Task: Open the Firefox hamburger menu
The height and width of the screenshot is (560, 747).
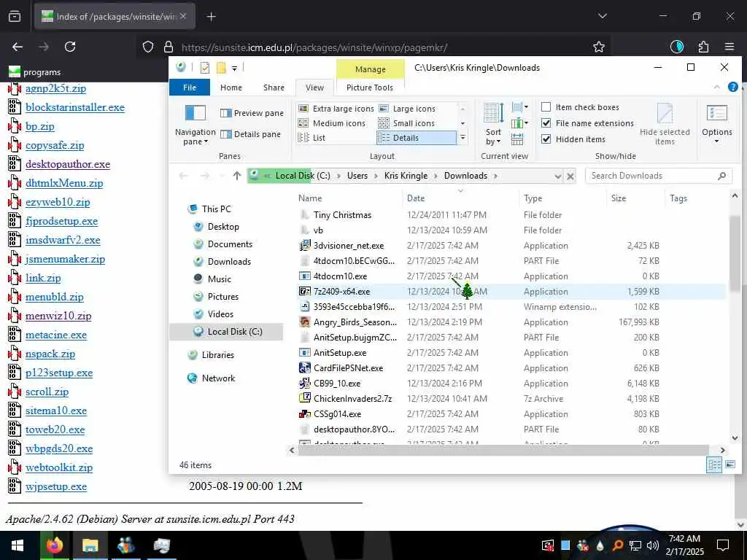Action: pos(729,47)
